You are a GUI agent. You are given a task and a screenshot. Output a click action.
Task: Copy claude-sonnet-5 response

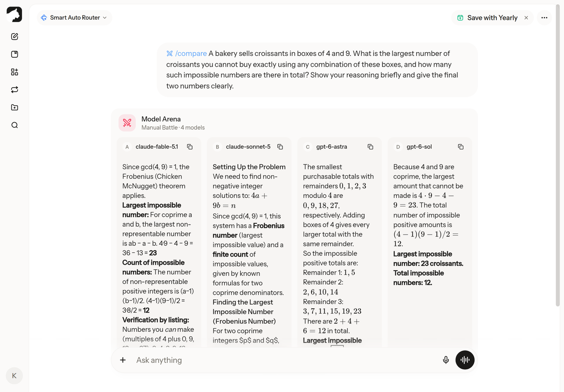280,147
